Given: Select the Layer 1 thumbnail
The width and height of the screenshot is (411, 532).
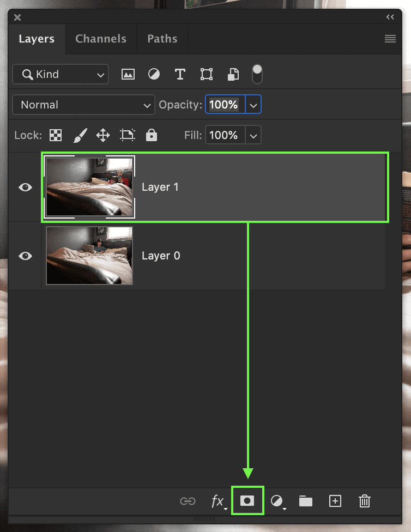Looking at the screenshot, I should point(89,187).
